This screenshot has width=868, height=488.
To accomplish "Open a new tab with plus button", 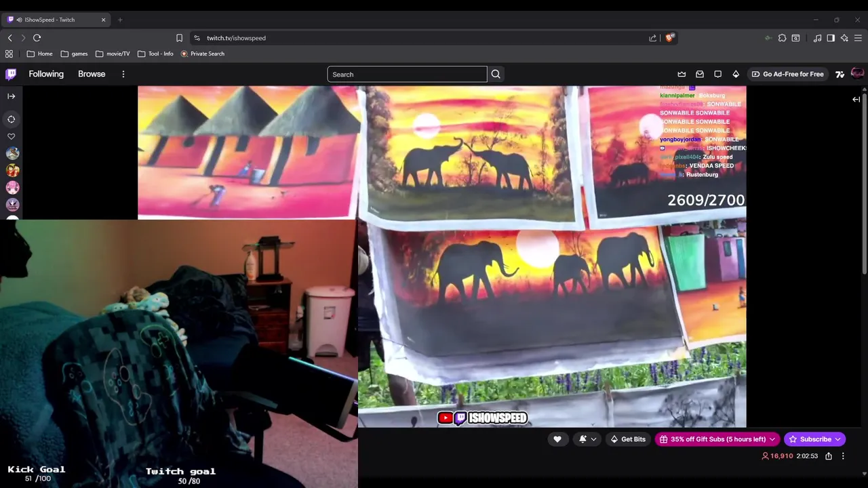I will (120, 20).
